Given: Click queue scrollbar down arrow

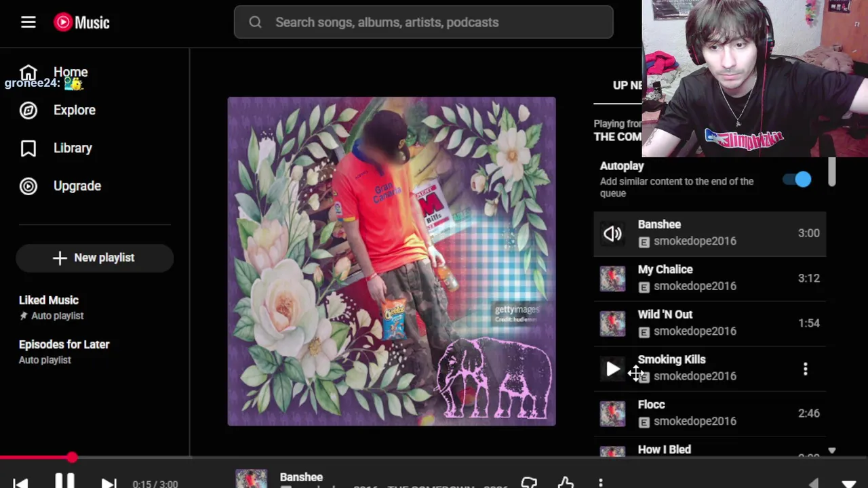Looking at the screenshot, I should (x=832, y=451).
